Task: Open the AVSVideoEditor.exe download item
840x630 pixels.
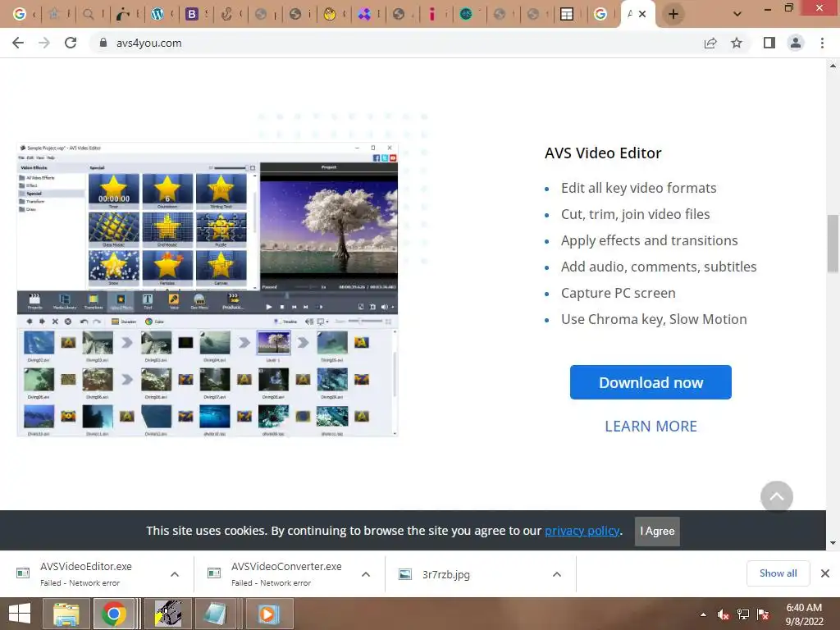Action: (85, 573)
